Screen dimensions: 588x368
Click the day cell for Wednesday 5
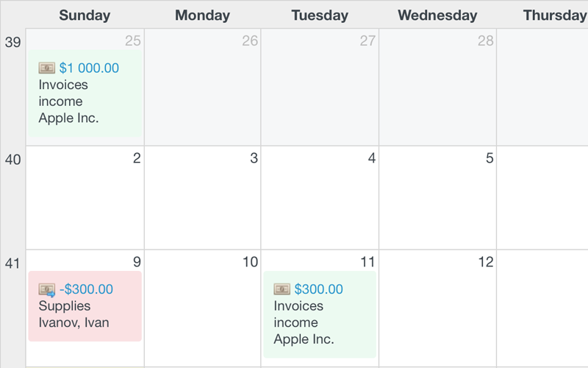(x=437, y=197)
